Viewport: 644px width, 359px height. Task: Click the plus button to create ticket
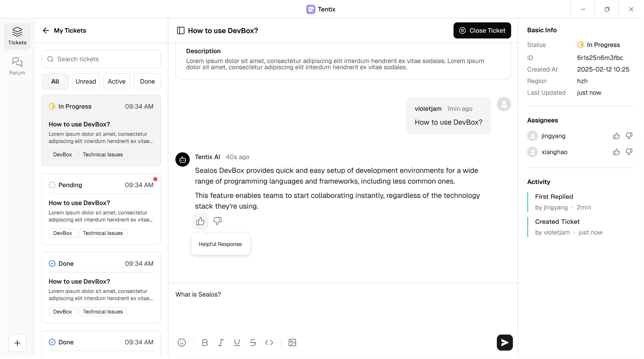point(17,343)
